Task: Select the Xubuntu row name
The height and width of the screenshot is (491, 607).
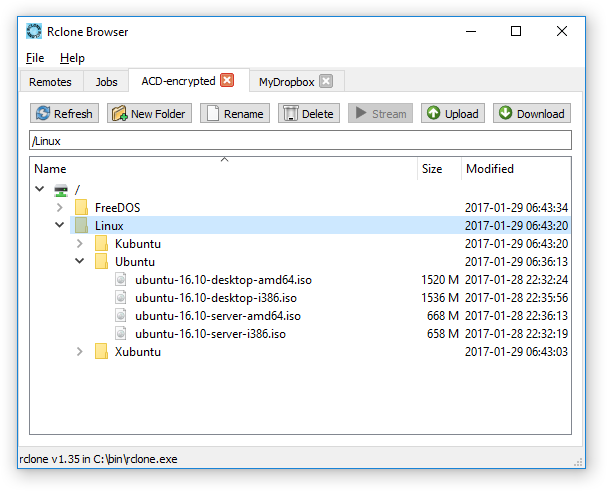Action: point(138,352)
